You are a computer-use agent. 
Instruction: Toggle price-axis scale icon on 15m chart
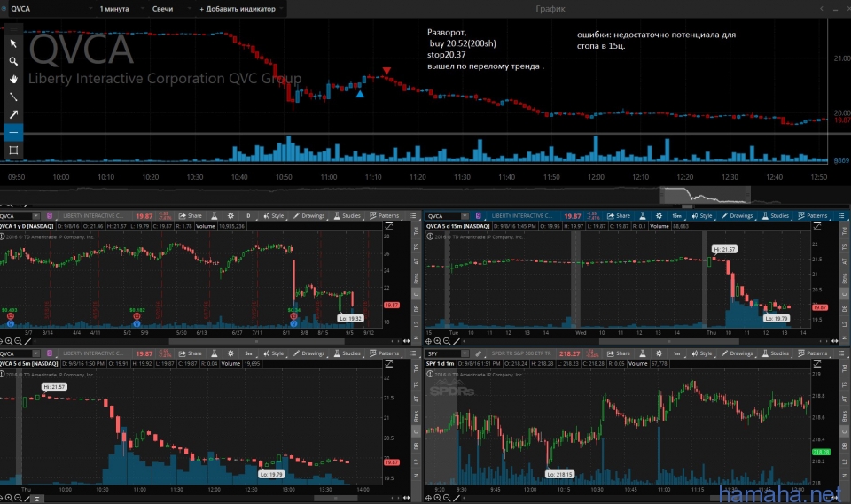[x=817, y=226]
